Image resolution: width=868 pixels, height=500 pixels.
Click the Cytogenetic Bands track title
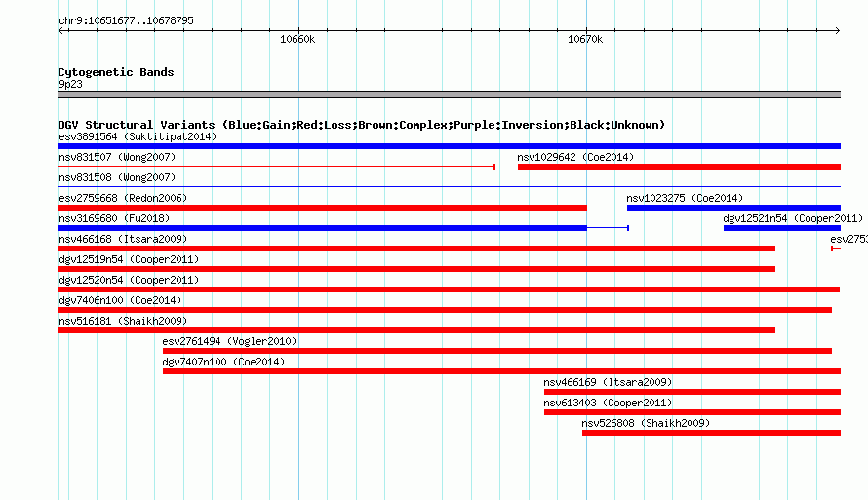click(x=116, y=72)
